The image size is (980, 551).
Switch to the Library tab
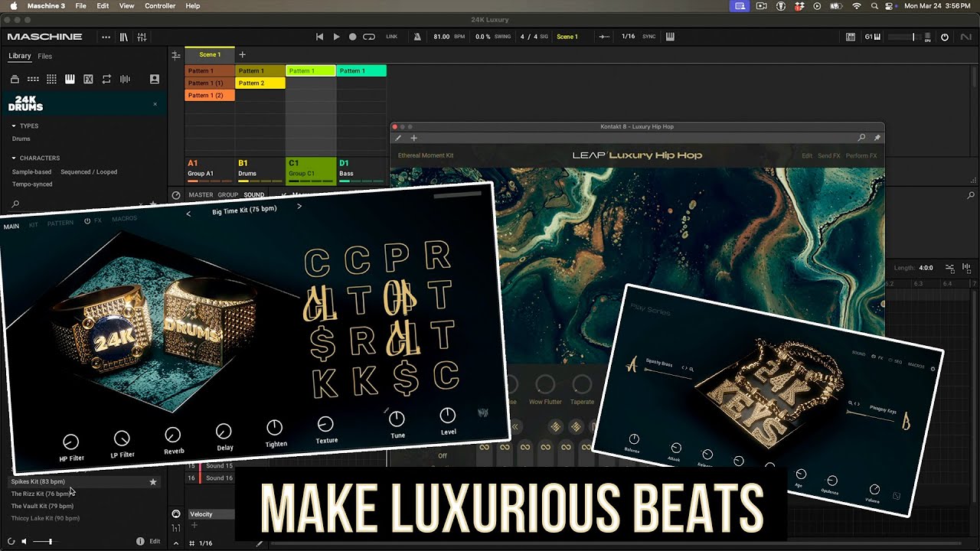[x=20, y=56]
